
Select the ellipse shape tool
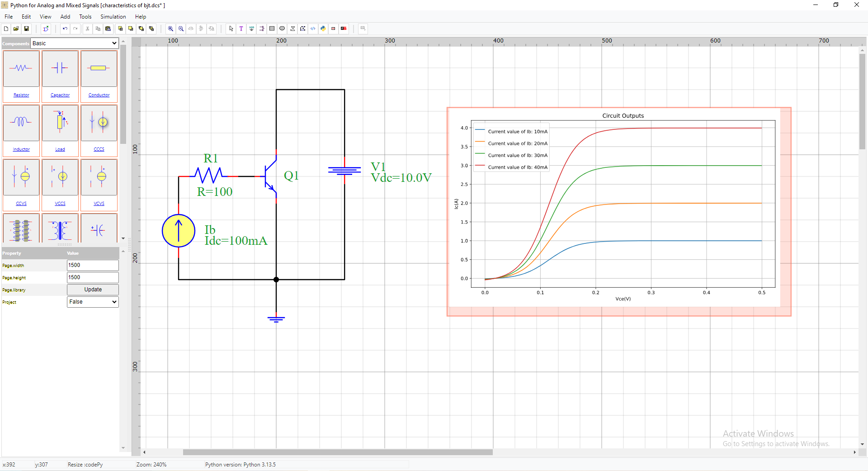[x=282, y=29]
